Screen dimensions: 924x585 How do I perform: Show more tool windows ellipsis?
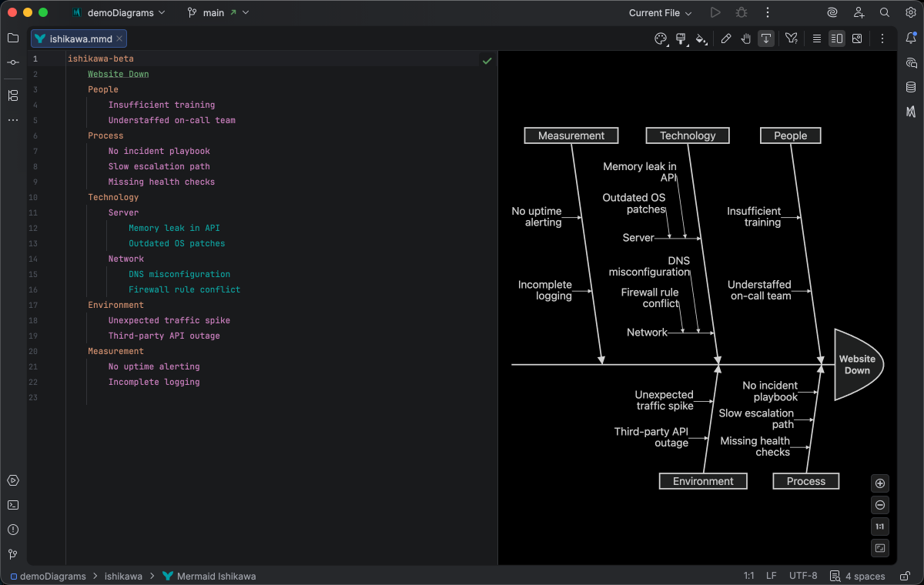(x=13, y=120)
